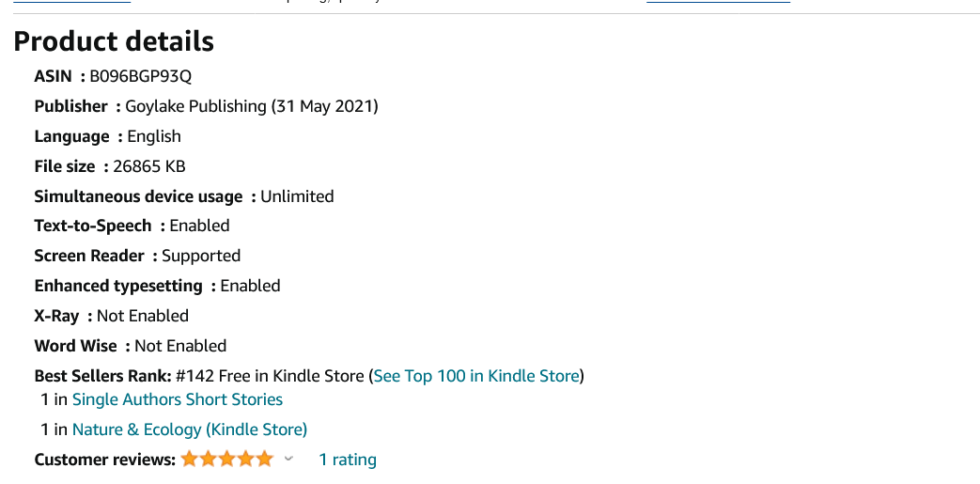Click the ASIN value B096BGP93Q
This screenshot has height=484, width=980.
(x=141, y=76)
